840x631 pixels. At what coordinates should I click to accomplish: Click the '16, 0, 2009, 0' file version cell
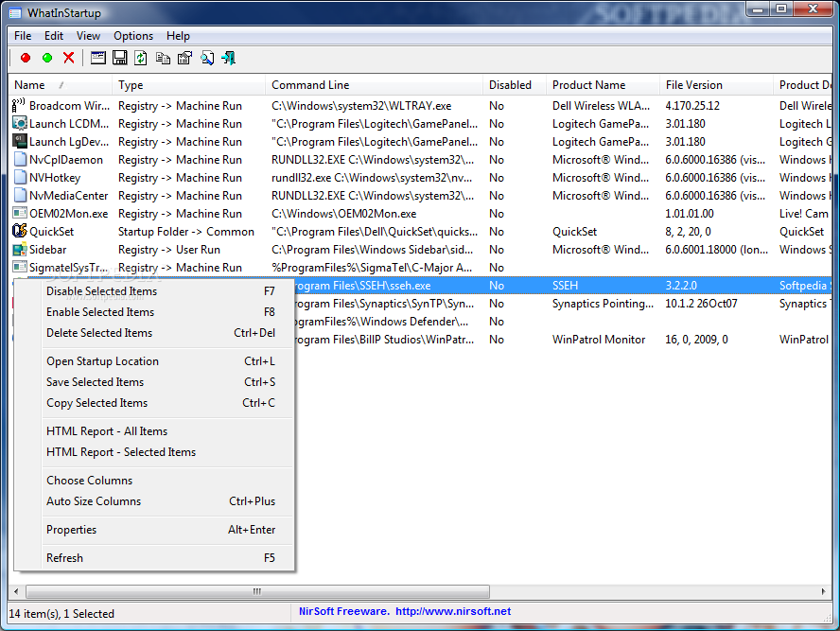pyautogui.click(x=696, y=340)
